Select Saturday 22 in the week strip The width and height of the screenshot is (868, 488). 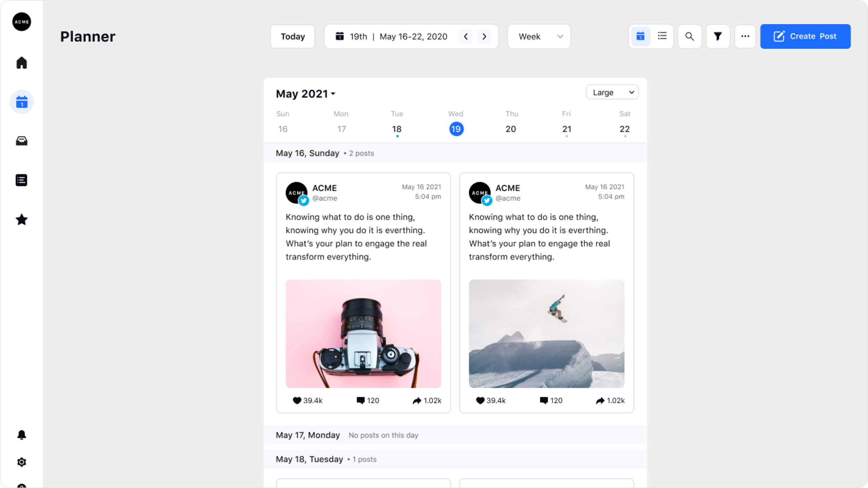(x=625, y=129)
